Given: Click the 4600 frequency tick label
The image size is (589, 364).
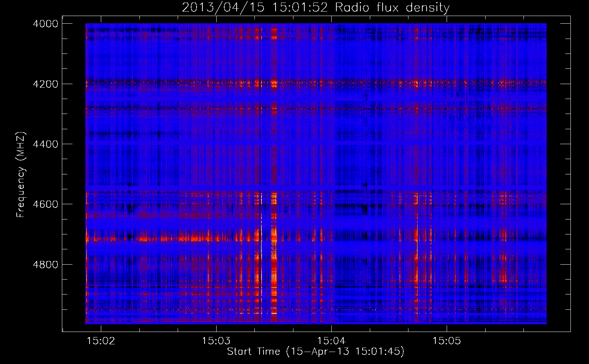Looking at the screenshot, I should point(46,204).
